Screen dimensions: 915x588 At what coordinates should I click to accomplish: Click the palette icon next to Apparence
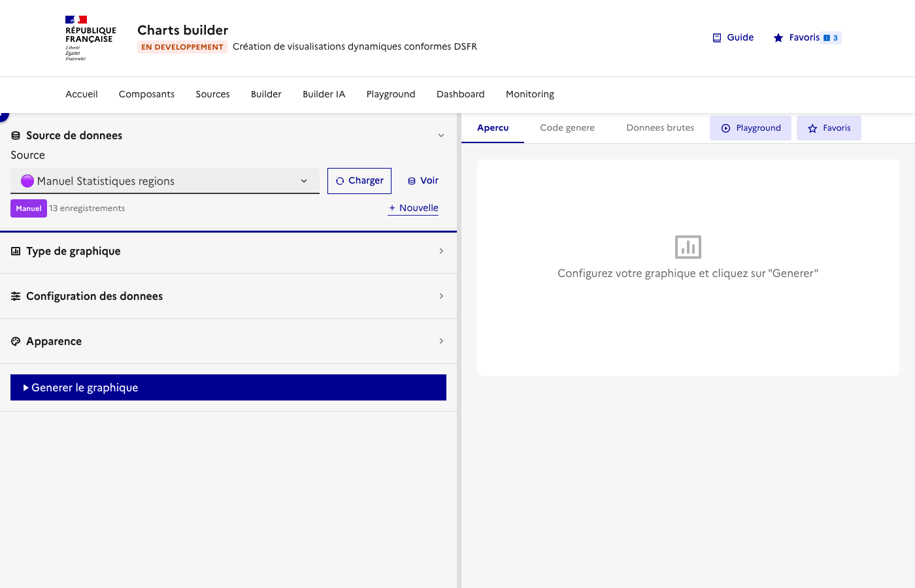point(15,341)
